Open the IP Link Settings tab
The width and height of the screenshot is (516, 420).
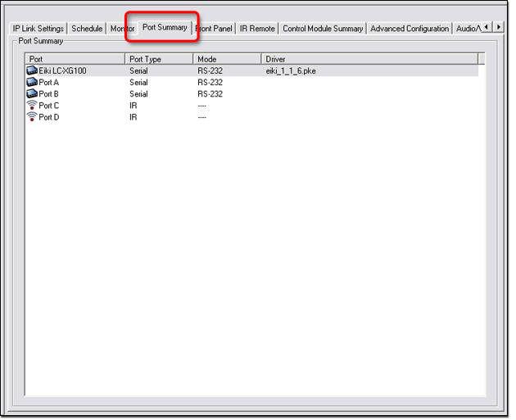38,29
